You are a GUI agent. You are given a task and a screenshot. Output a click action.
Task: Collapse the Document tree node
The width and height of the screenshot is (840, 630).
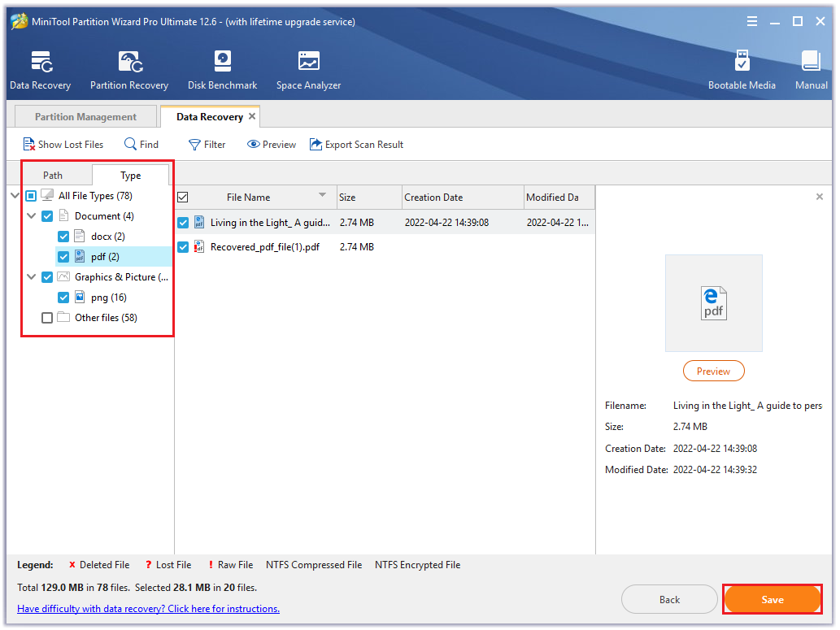[31, 216]
